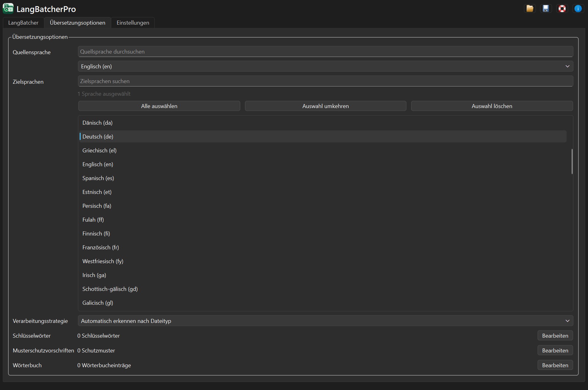Select Spanisch (es) in target list

pyautogui.click(x=98, y=178)
